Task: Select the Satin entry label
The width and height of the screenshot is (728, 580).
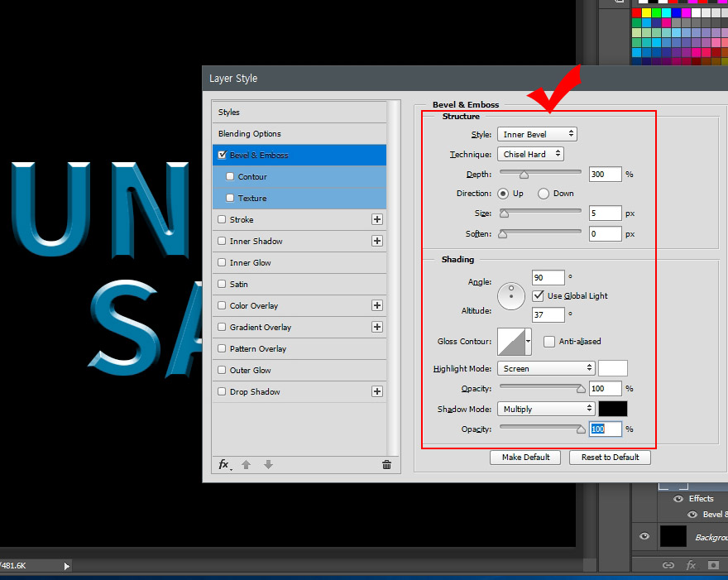Action: click(238, 284)
